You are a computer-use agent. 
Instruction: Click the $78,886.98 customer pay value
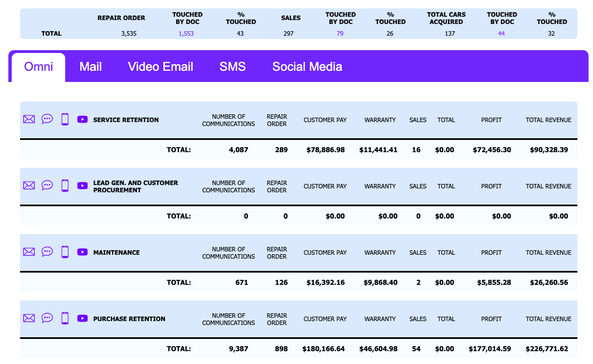tap(325, 150)
